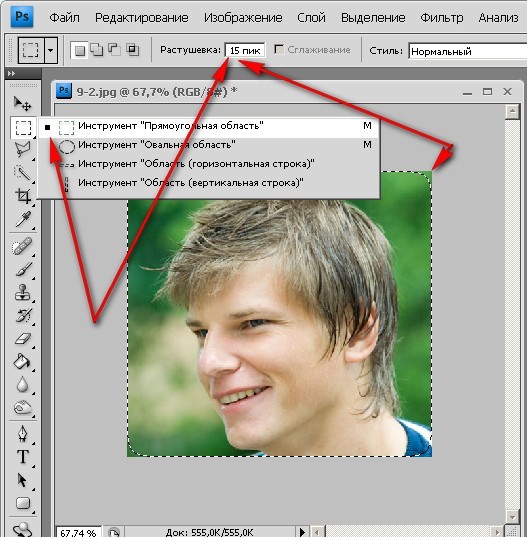Screen dimensions: 527x537
Task: Select the Move tool
Action: click(x=23, y=103)
